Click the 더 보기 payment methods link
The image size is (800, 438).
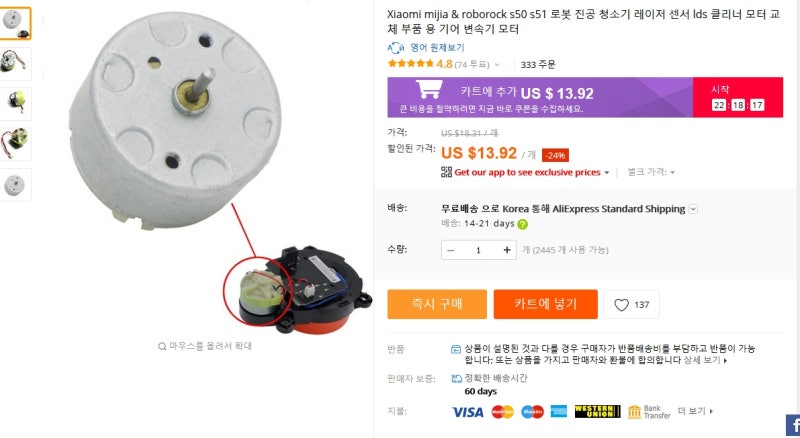(695, 411)
